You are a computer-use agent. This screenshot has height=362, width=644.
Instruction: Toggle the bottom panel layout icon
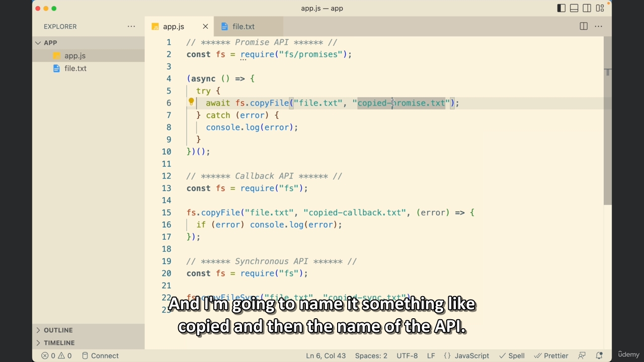point(574,8)
